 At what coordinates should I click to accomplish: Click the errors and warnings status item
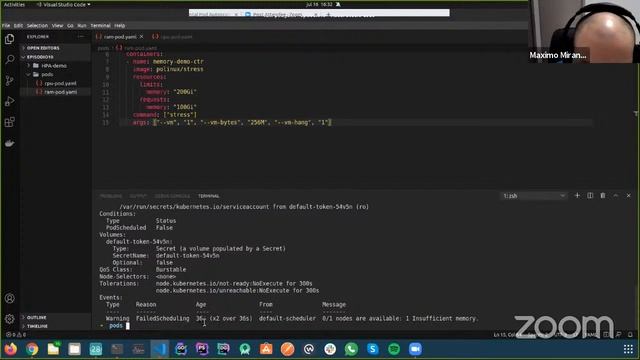click(16, 335)
